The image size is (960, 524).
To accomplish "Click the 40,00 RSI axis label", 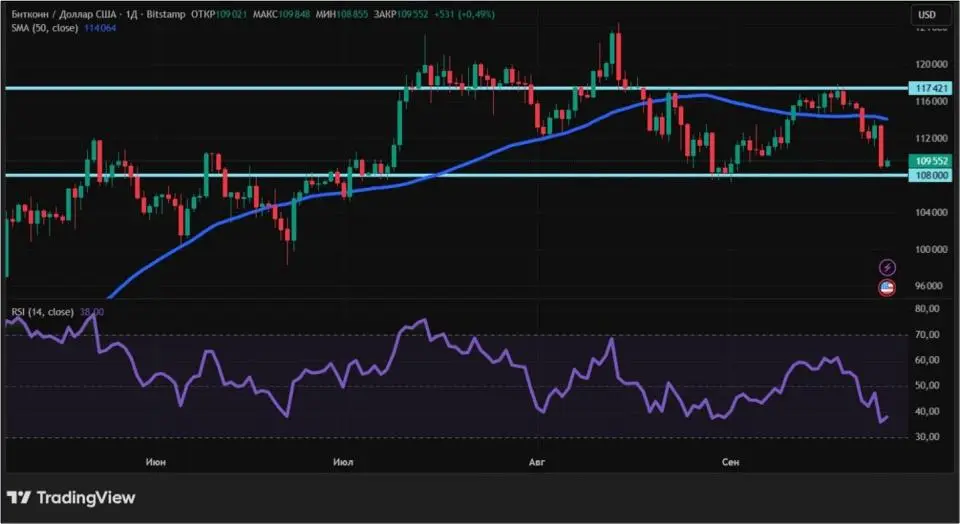I will pyautogui.click(x=927, y=411).
